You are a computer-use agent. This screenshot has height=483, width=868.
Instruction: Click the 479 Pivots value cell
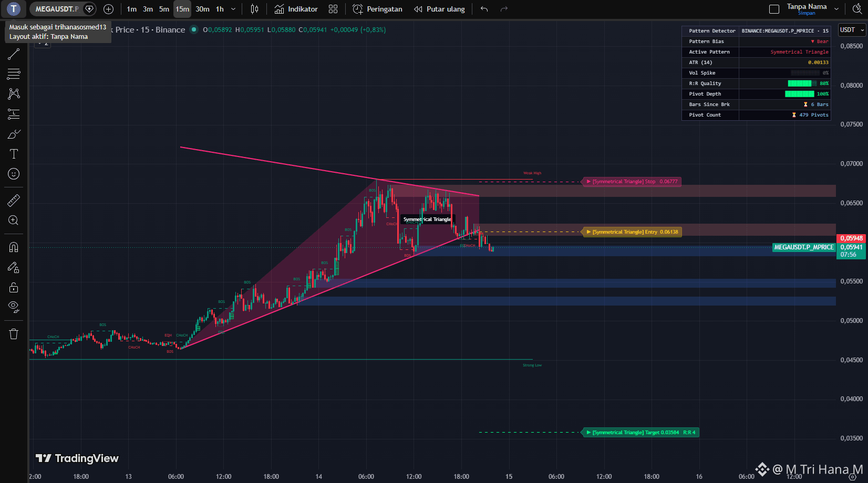tap(785, 115)
